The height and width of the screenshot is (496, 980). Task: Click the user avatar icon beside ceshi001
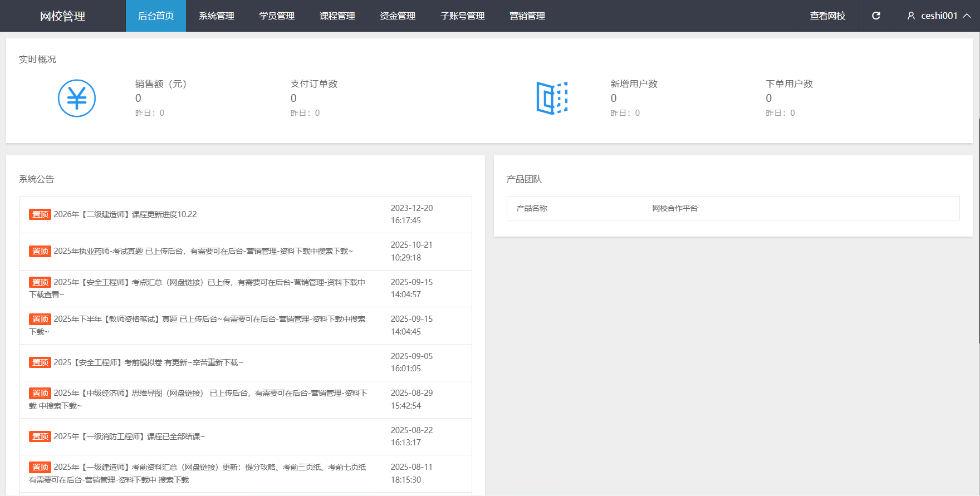[911, 16]
